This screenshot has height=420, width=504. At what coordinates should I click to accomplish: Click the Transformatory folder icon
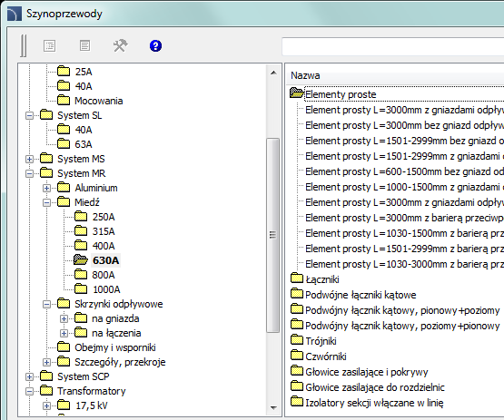pyautogui.click(x=46, y=390)
